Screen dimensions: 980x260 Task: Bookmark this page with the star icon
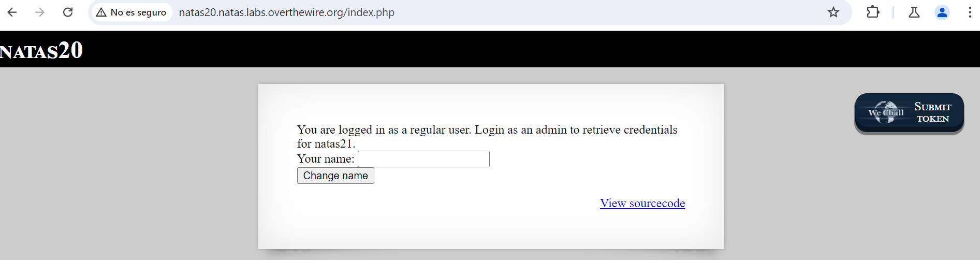click(833, 12)
